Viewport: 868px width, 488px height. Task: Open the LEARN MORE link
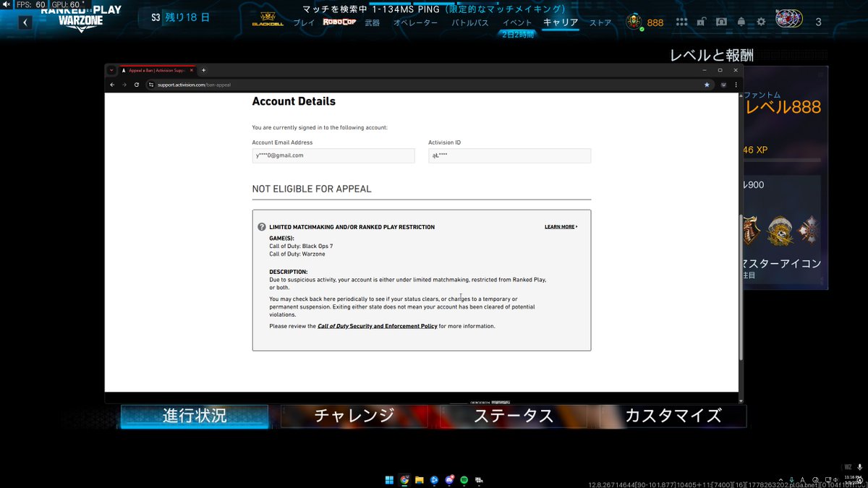(561, 227)
